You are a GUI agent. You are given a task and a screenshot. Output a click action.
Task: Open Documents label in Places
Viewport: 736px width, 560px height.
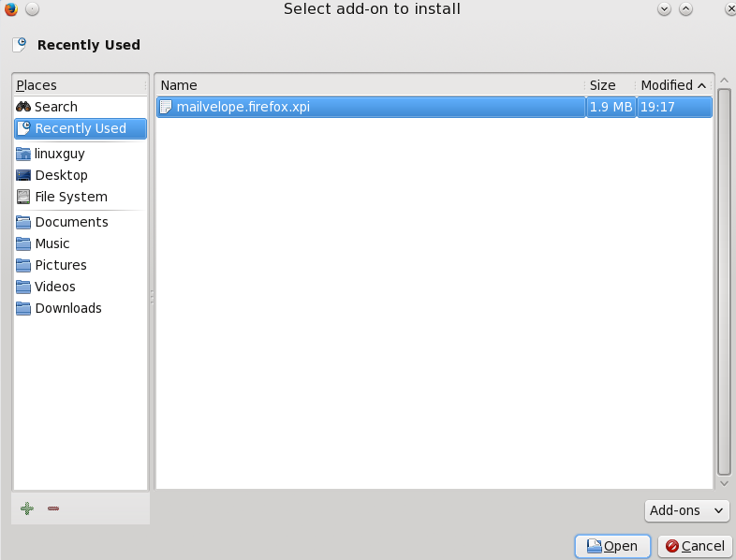click(72, 222)
